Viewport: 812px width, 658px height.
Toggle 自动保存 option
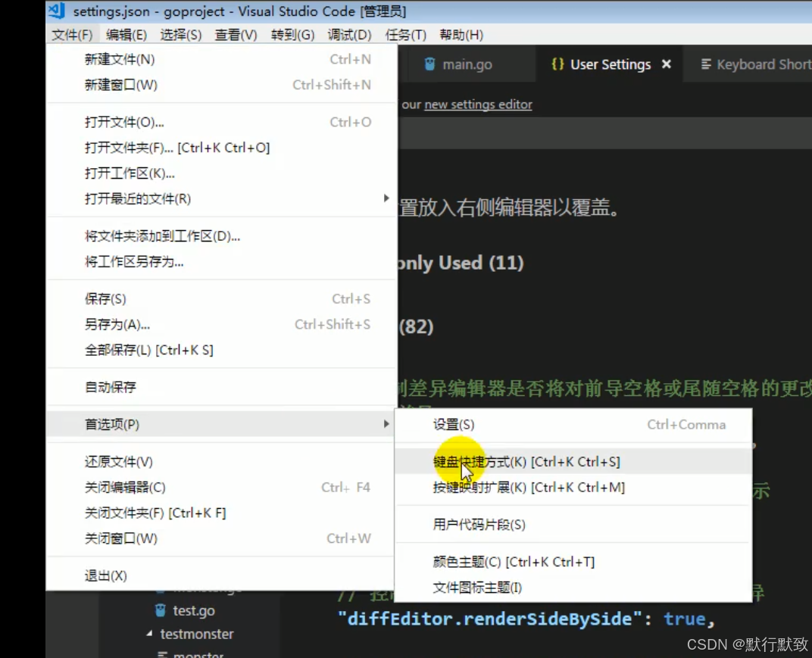222,387
